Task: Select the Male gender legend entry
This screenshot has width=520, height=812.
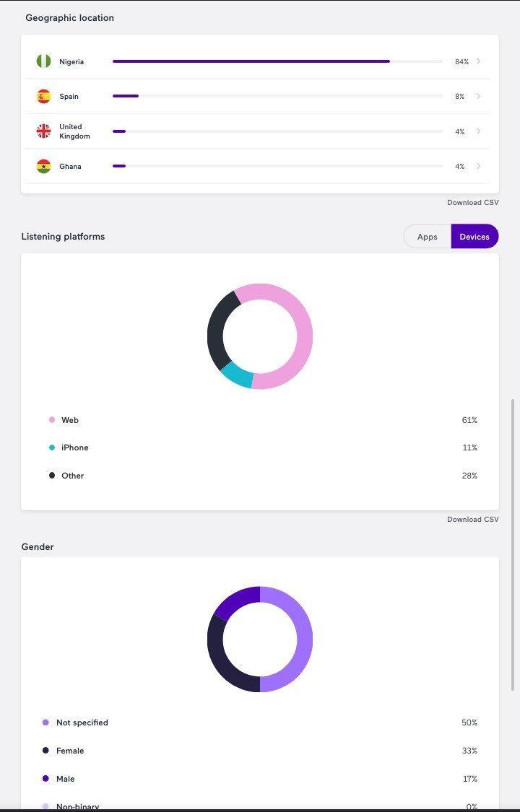Action: click(58, 779)
